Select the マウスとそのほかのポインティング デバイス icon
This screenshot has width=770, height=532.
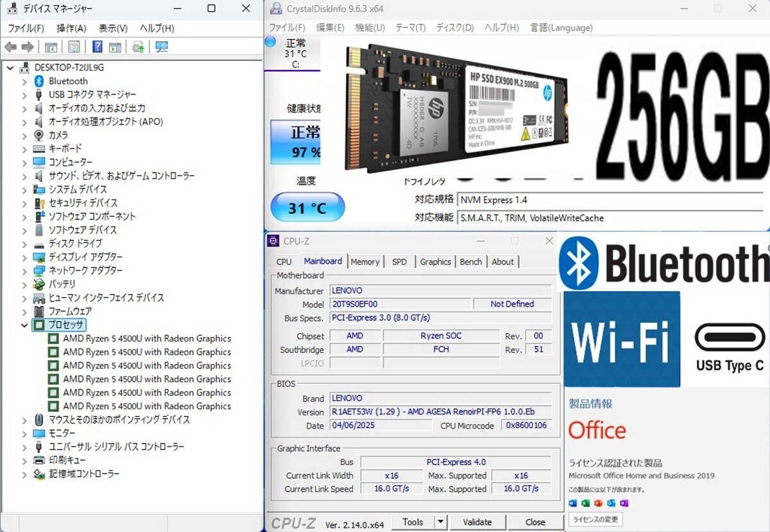38,420
